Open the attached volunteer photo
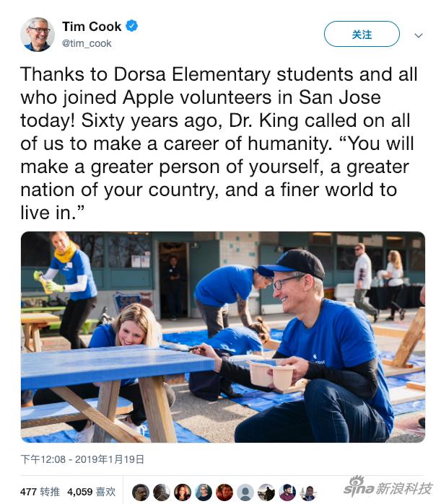The height and width of the screenshot is (504, 441). (x=223, y=337)
